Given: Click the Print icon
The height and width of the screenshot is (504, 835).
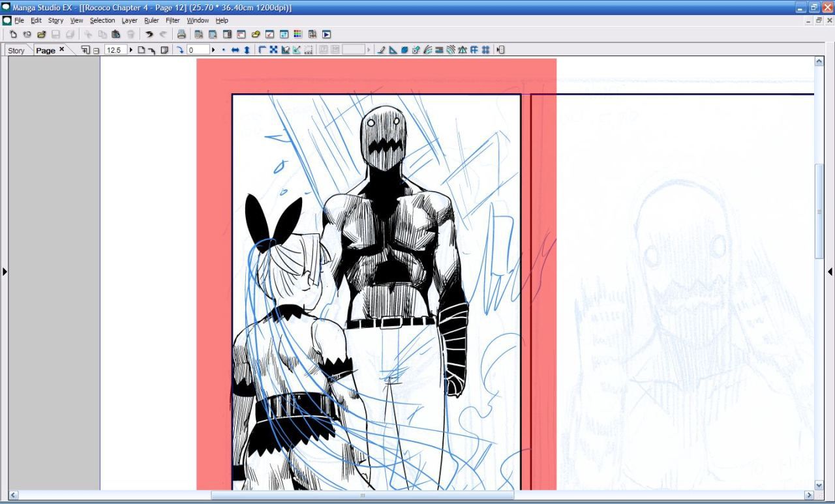Looking at the screenshot, I should click(181, 35).
